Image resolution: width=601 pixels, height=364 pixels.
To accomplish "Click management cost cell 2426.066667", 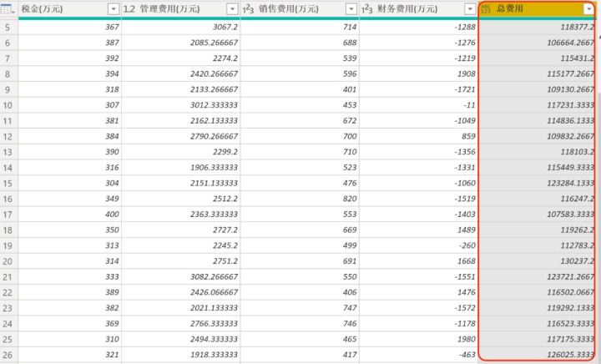I will click(181, 293).
